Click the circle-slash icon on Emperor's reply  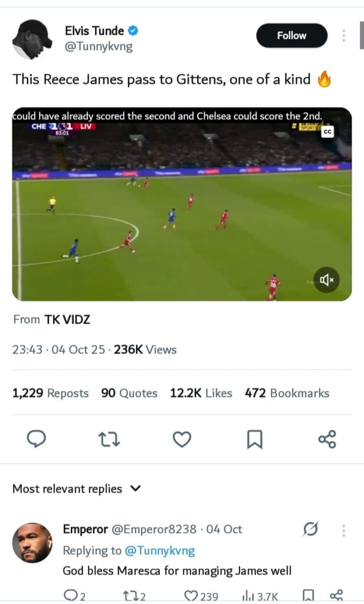(310, 530)
